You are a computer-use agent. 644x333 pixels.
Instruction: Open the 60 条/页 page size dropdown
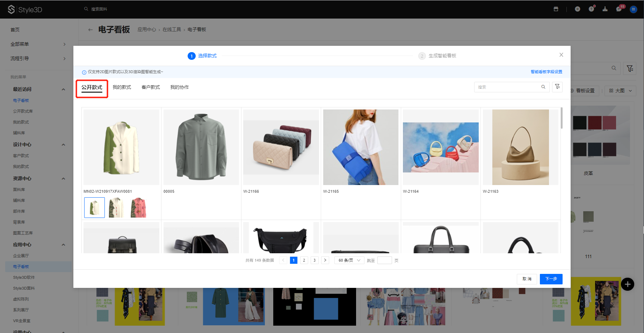pos(349,260)
